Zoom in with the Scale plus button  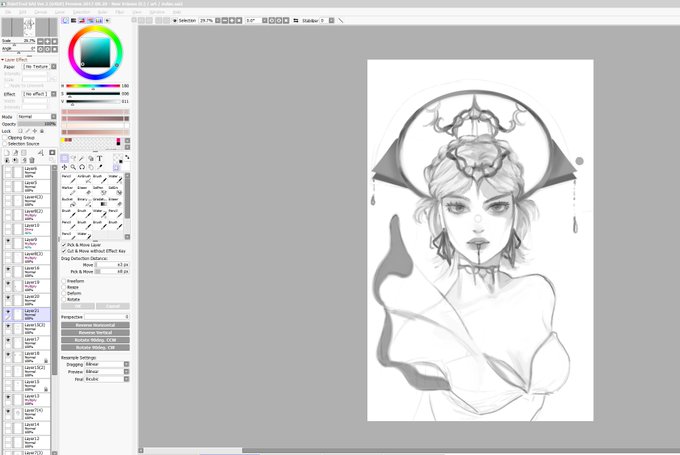click(47, 41)
